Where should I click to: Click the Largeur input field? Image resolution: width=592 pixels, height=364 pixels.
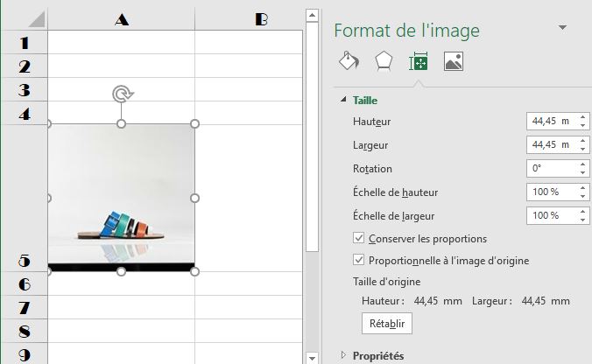tap(552, 145)
